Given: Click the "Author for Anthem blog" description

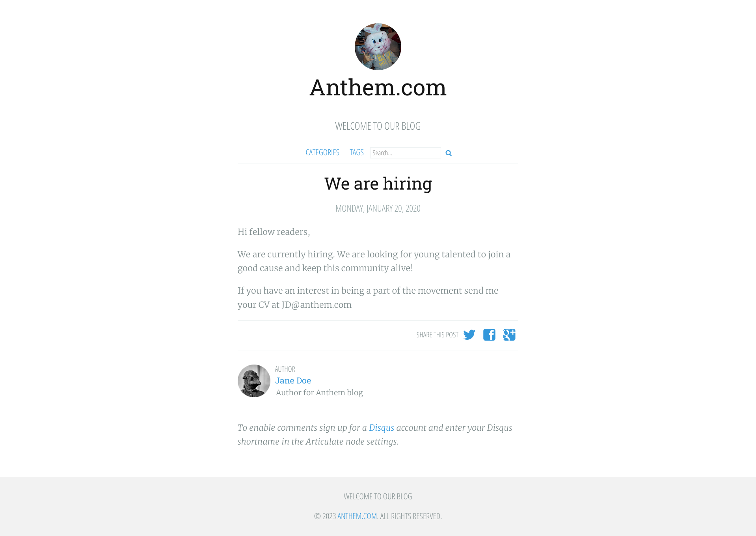Looking at the screenshot, I should pos(319,393).
